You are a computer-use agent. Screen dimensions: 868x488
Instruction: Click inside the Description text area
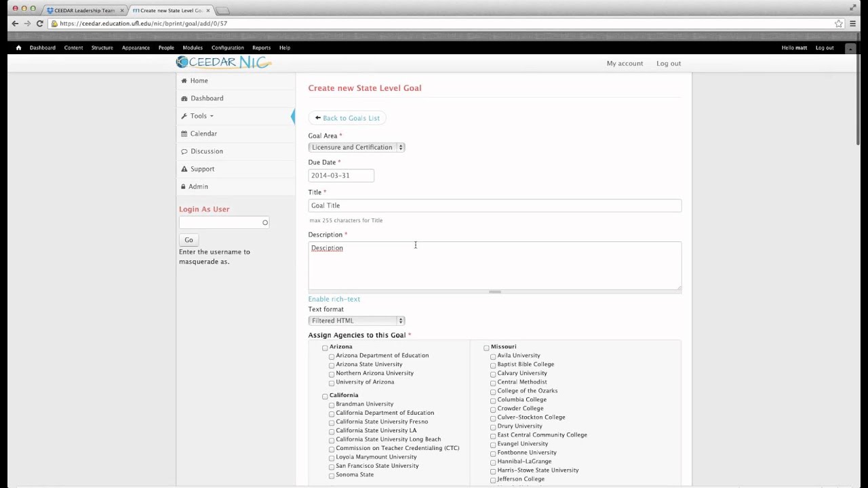click(x=495, y=266)
